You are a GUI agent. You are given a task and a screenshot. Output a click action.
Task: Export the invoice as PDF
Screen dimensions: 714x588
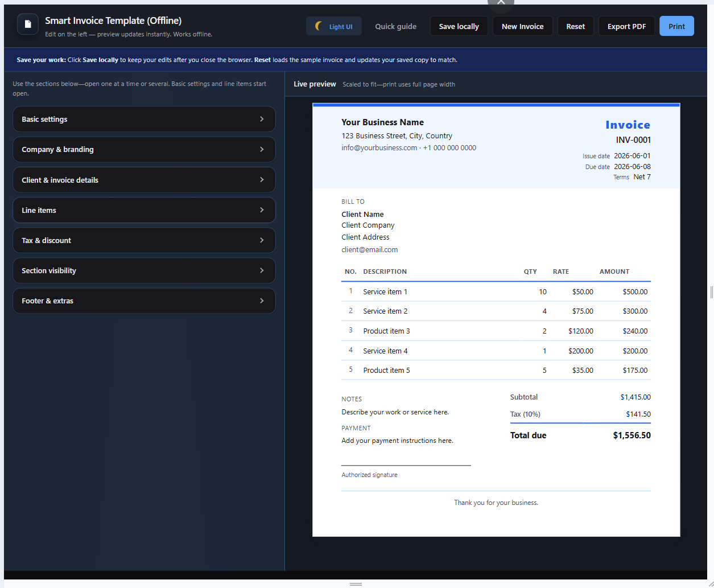626,26
